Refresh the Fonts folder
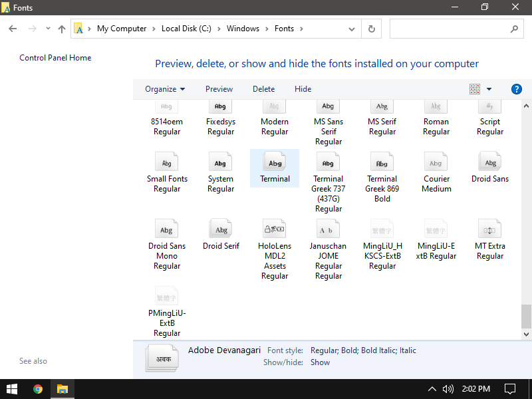The height and width of the screenshot is (399, 532). (372, 29)
